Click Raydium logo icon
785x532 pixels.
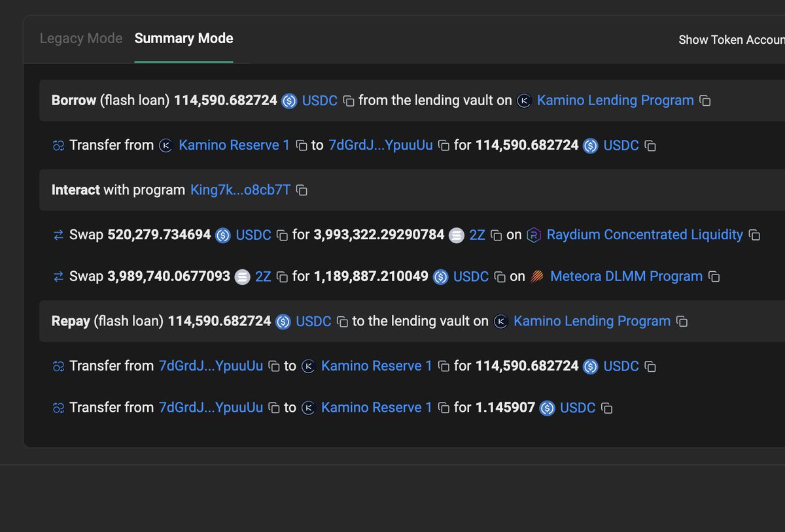click(x=534, y=235)
